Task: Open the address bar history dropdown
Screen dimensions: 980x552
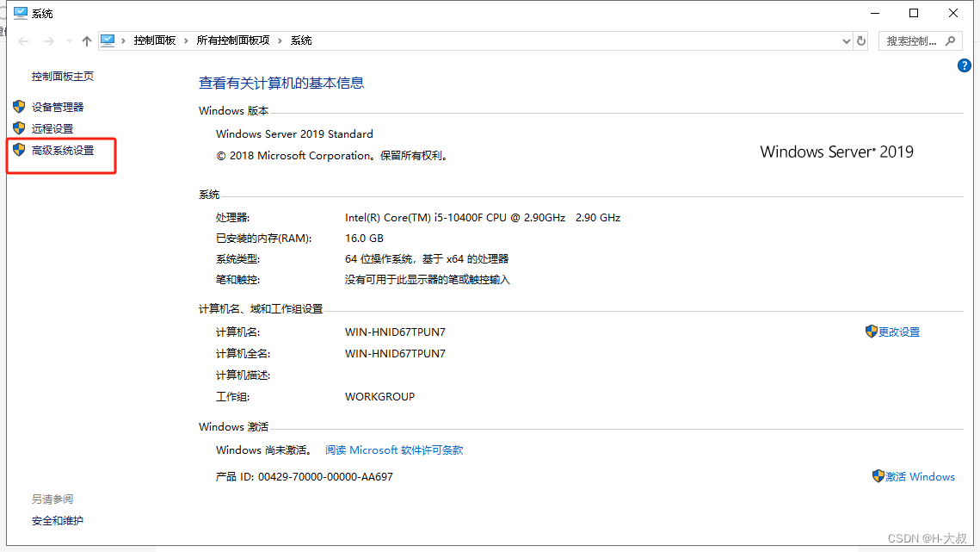Action: pos(847,41)
